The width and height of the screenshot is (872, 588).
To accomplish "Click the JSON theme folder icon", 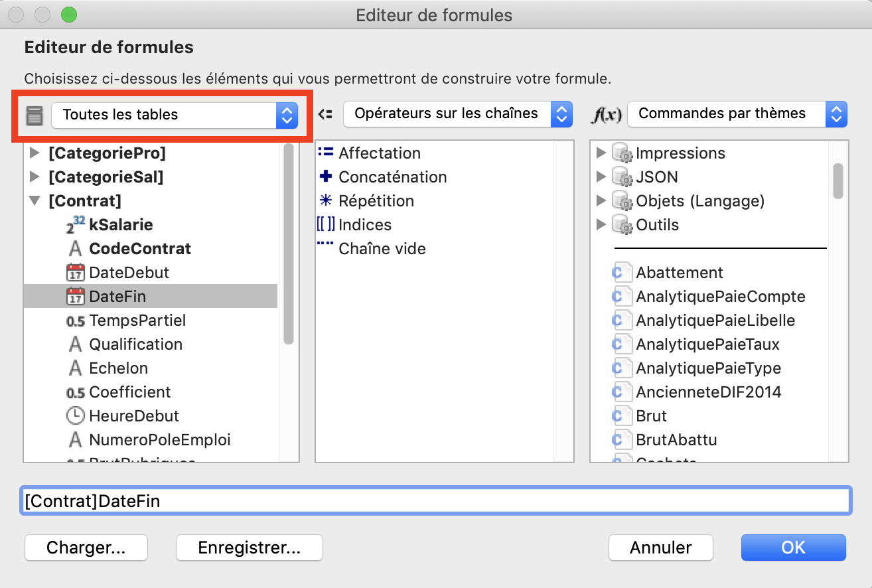I will click(x=622, y=177).
